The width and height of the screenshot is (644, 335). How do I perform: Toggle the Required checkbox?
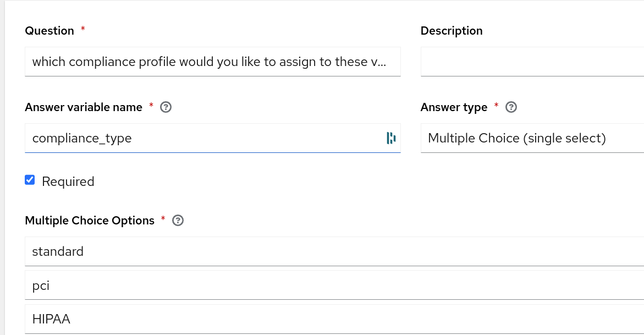coord(30,180)
